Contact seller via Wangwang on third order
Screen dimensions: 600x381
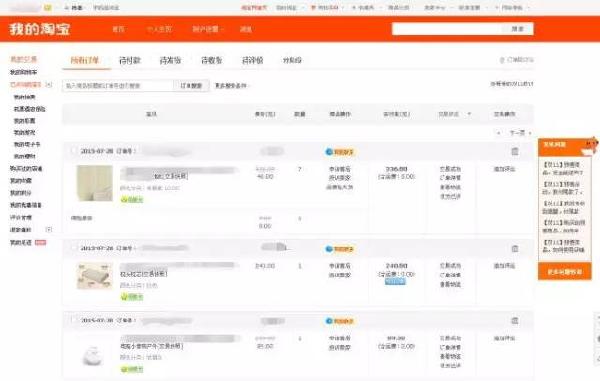click(x=340, y=321)
